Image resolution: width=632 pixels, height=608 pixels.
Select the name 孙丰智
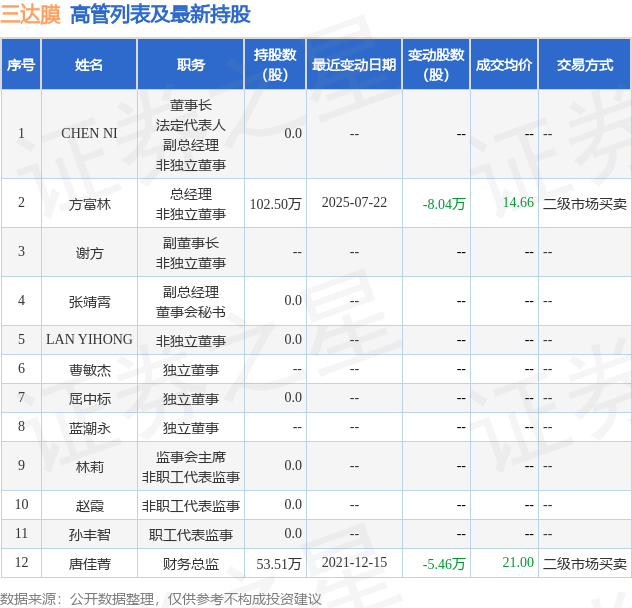[89, 535]
